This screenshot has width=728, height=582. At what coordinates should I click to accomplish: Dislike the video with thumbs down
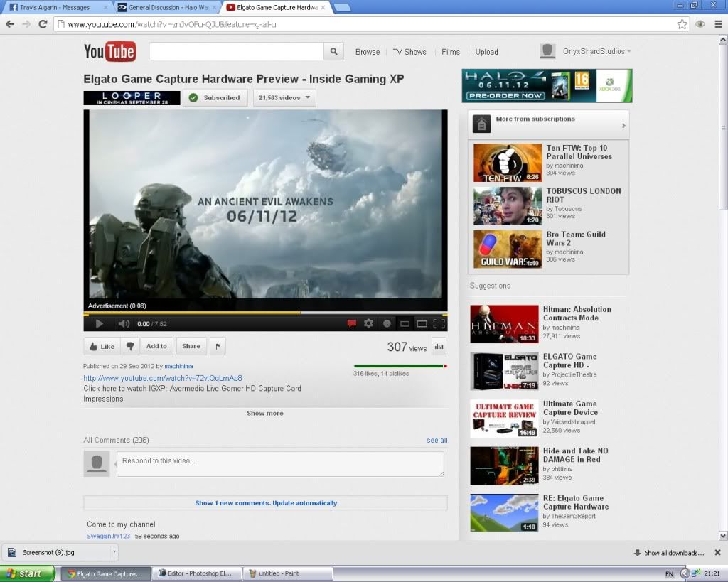tap(129, 346)
